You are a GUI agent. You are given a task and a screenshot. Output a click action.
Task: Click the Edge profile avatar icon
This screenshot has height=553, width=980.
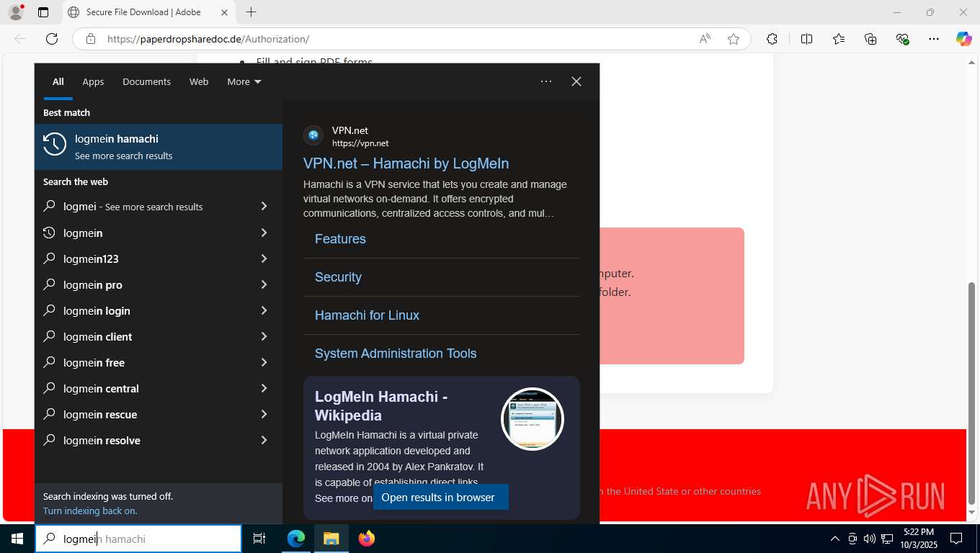coord(16,12)
